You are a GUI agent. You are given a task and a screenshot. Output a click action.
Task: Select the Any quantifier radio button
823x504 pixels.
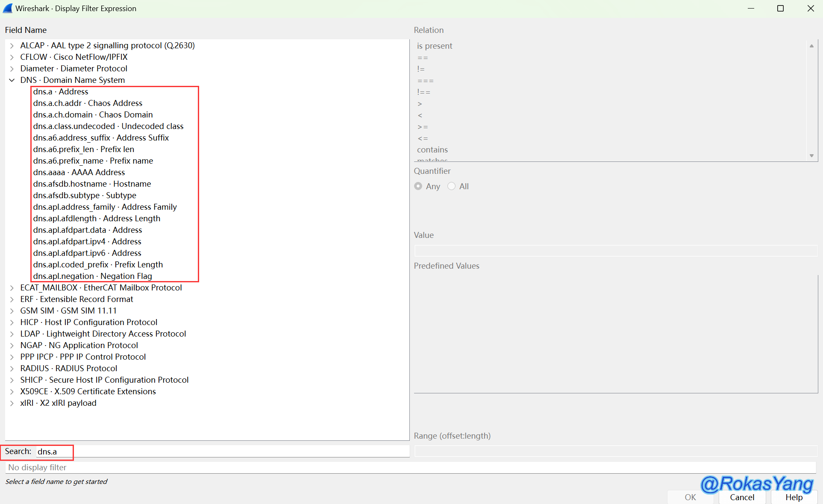tap(418, 186)
